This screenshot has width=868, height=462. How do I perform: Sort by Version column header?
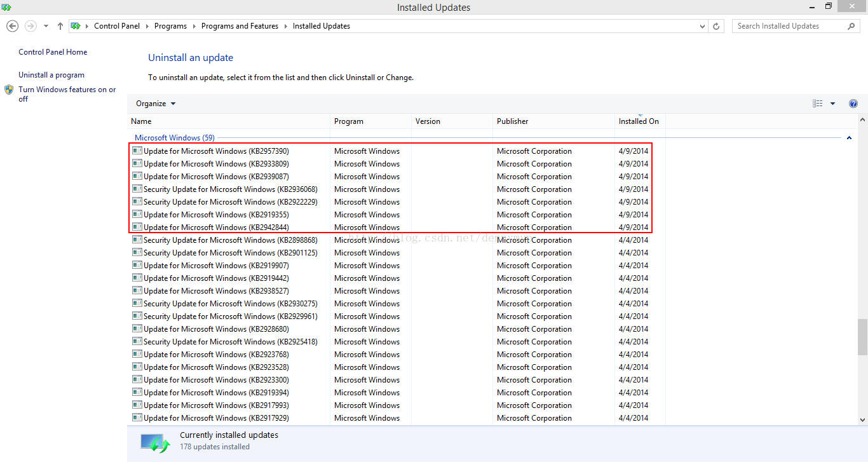(x=452, y=121)
